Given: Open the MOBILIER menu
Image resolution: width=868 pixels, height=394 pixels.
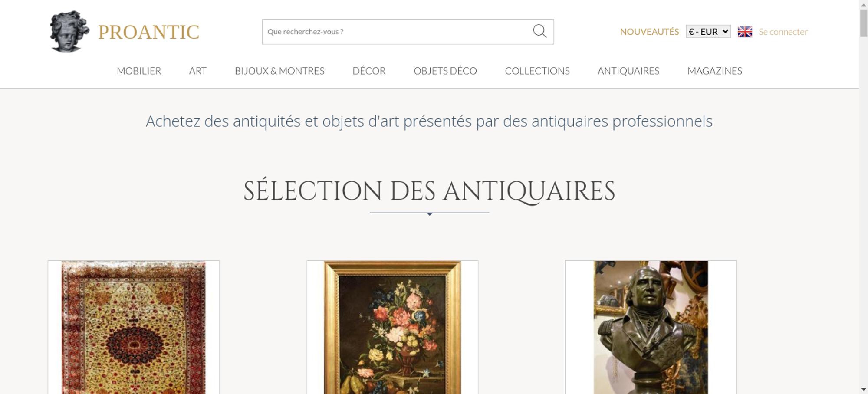Looking at the screenshot, I should click(139, 71).
